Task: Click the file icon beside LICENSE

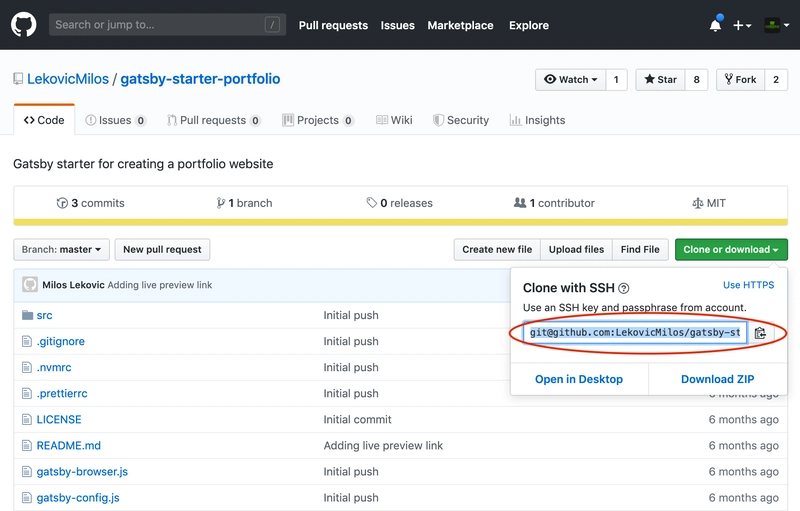Action: 27,419
